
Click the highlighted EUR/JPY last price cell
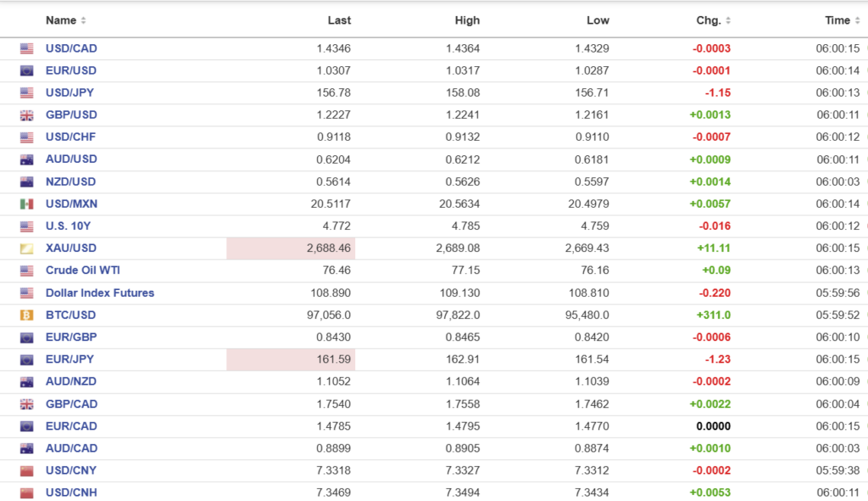[291, 359]
